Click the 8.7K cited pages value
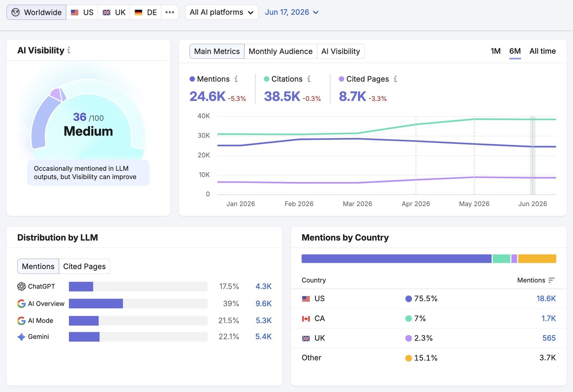The image size is (573, 392). pyautogui.click(x=352, y=96)
